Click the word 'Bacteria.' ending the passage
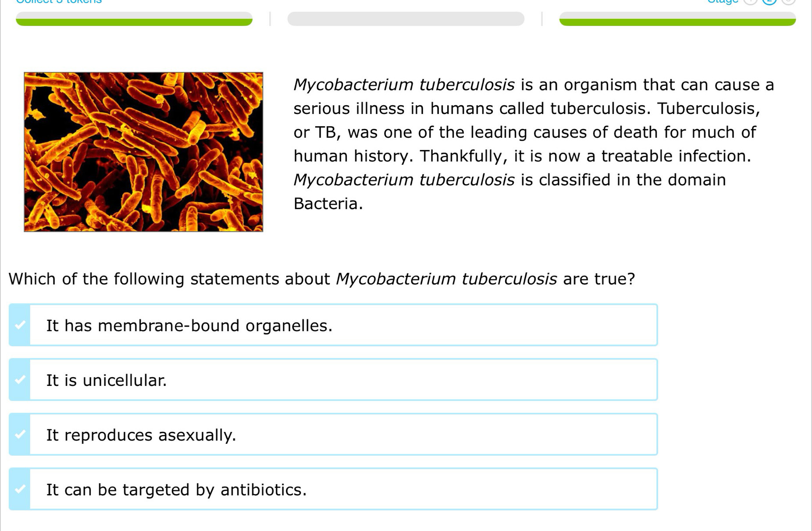This screenshot has height=531, width=812. click(328, 203)
